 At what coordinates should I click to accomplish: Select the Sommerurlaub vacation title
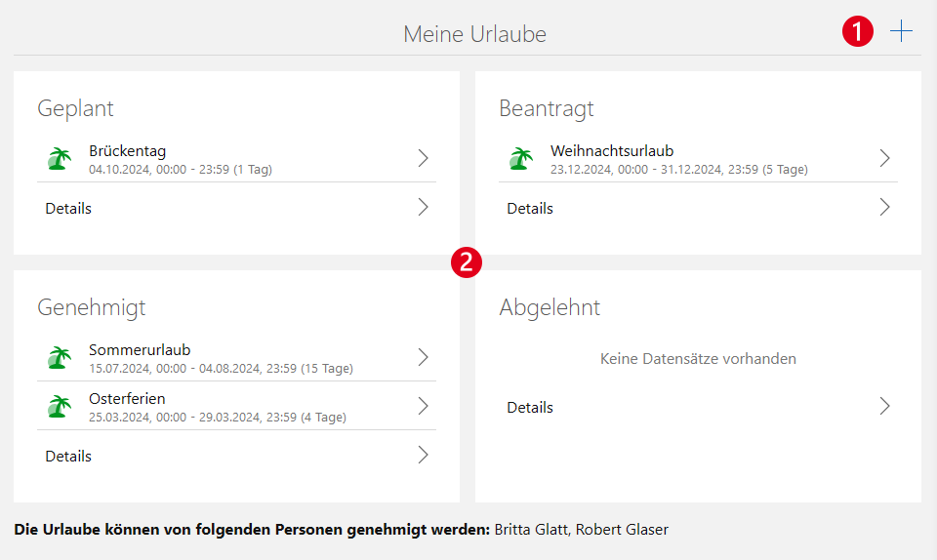click(140, 350)
